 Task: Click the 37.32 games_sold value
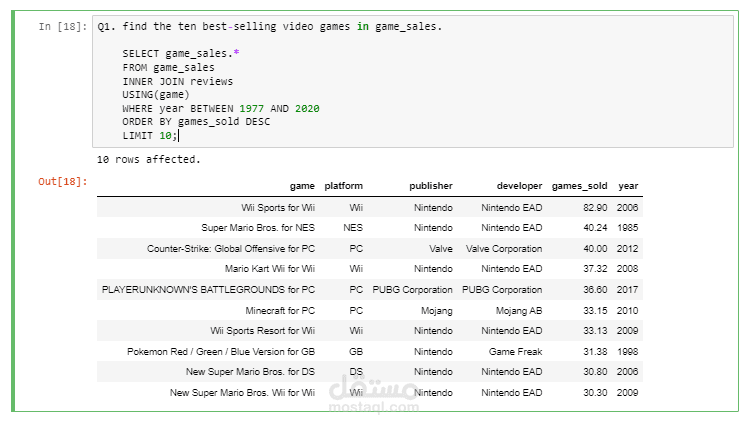[x=595, y=269]
